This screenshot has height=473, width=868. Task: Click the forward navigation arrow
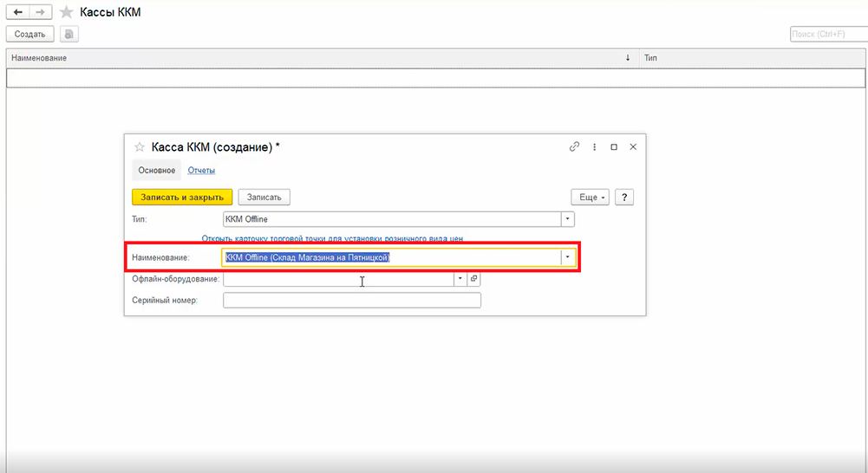tap(40, 12)
